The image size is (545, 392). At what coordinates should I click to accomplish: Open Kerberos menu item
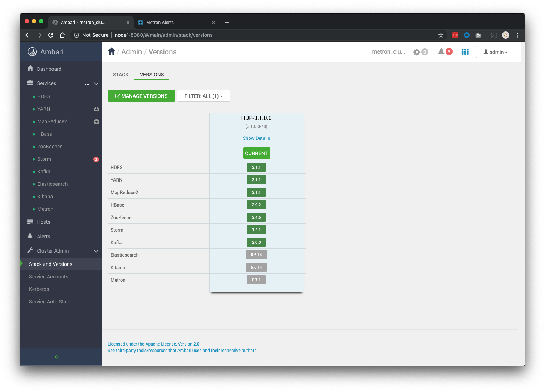[x=39, y=289]
